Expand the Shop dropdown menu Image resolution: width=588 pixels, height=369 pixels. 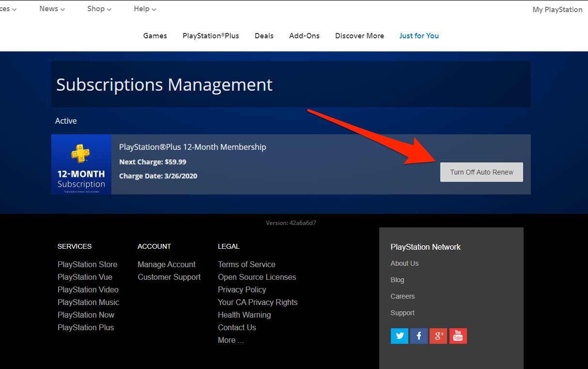[x=98, y=8]
